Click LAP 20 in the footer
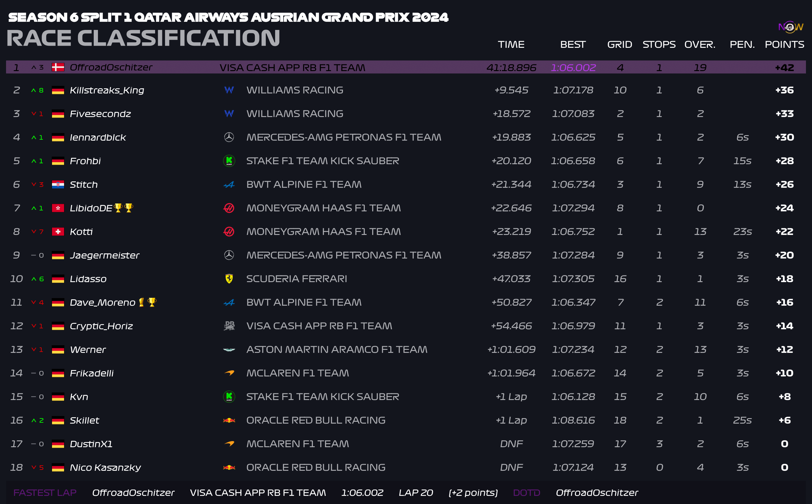 pos(416,493)
